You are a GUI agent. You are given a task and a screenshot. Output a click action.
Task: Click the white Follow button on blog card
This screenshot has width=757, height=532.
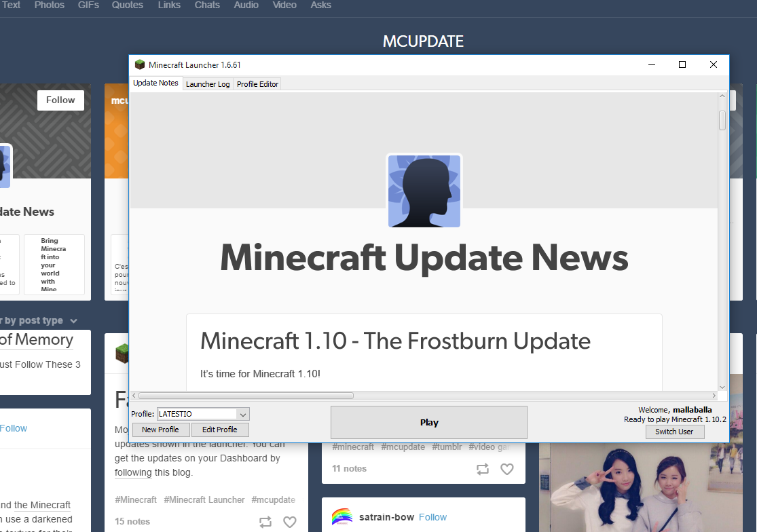coord(60,100)
